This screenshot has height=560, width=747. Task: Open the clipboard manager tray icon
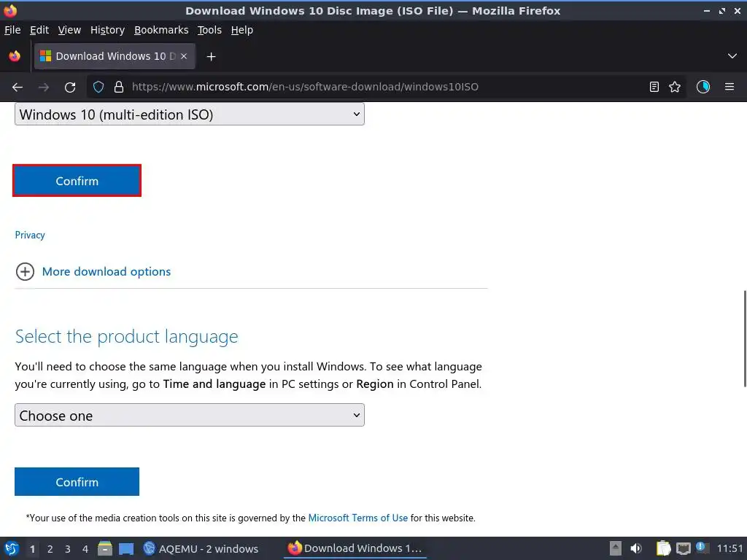pos(663,548)
